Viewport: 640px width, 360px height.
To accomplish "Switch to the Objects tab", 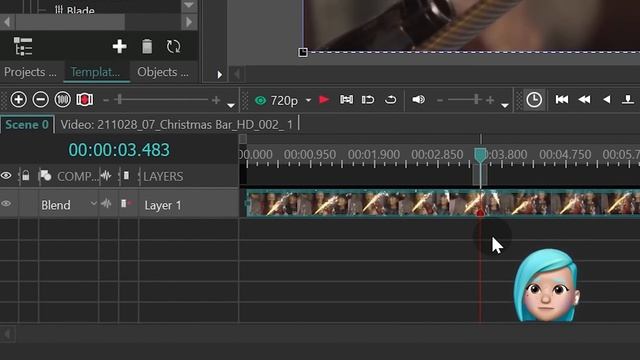I will (x=163, y=72).
